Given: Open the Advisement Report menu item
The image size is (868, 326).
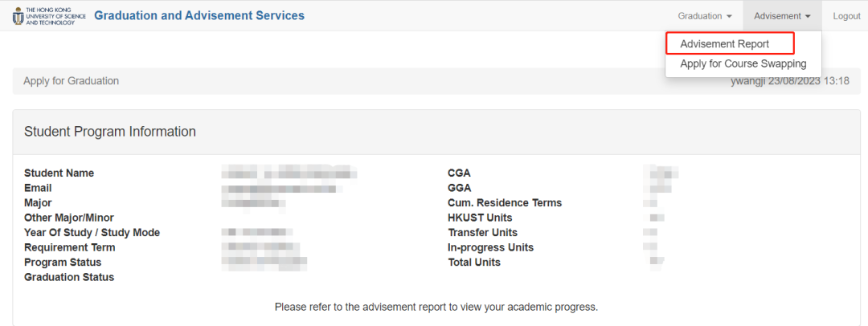Looking at the screenshot, I should 724,44.
